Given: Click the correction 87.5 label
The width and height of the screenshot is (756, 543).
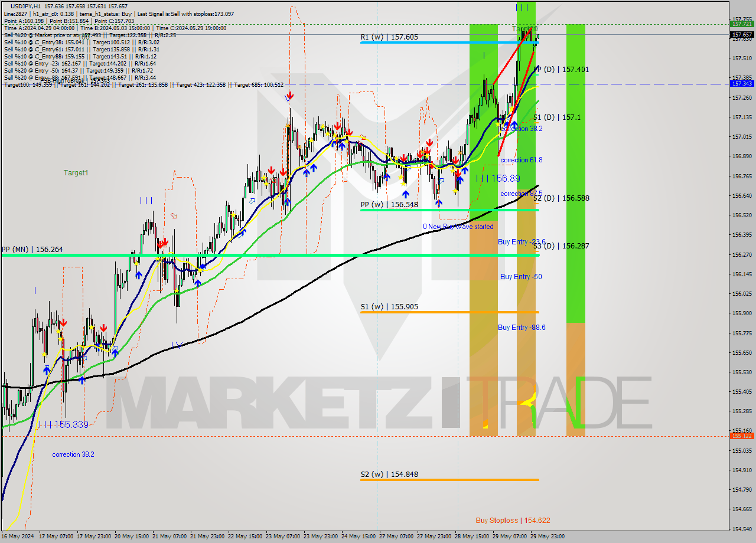Looking at the screenshot, I should pos(522,194).
